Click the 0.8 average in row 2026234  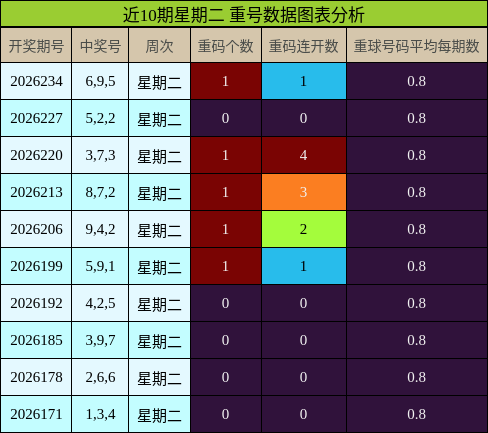(417, 81)
